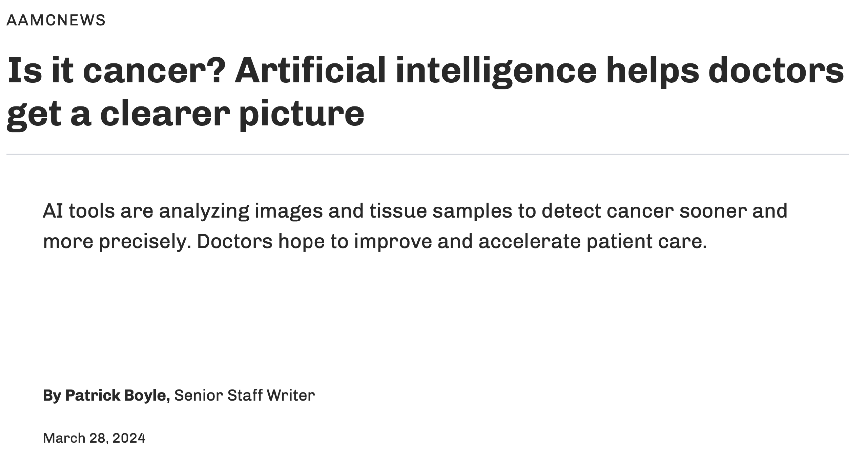
Task: Click the first line of the article summary
Action: point(415,211)
